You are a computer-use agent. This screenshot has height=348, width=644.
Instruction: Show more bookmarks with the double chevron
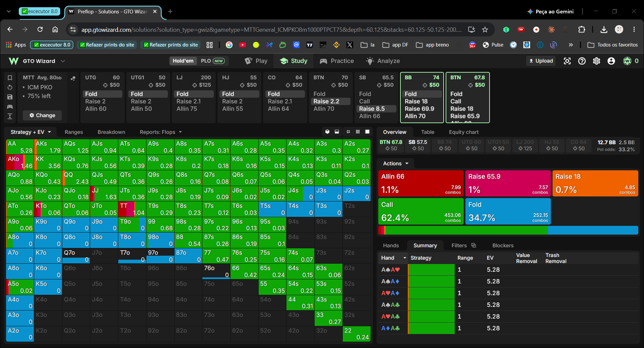pyautogui.click(x=571, y=45)
